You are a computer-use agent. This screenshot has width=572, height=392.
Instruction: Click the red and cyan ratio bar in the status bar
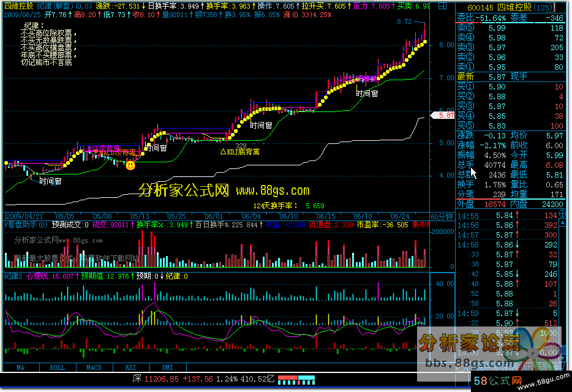(x=296, y=380)
